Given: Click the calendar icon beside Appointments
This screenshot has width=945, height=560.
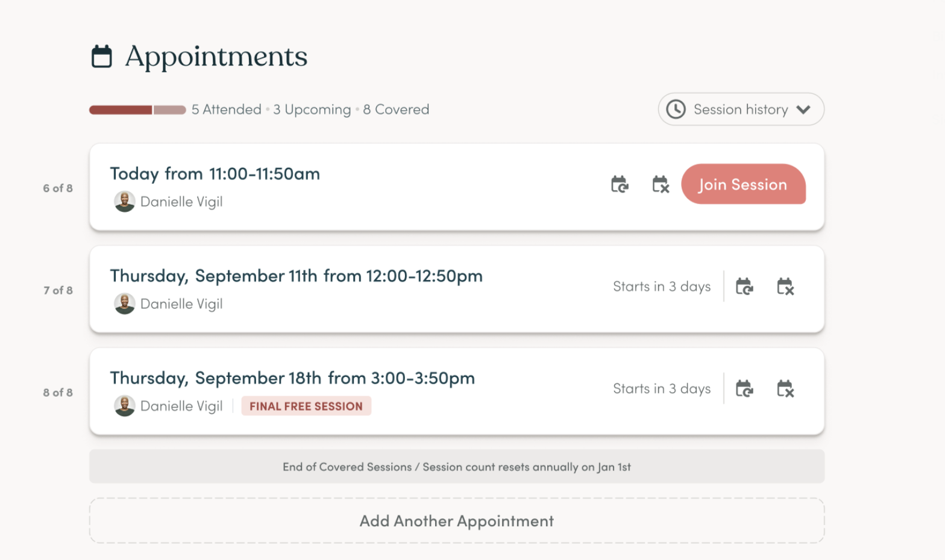Looking at the screenshot, I should pyautogui.click(x=102, y=57).
